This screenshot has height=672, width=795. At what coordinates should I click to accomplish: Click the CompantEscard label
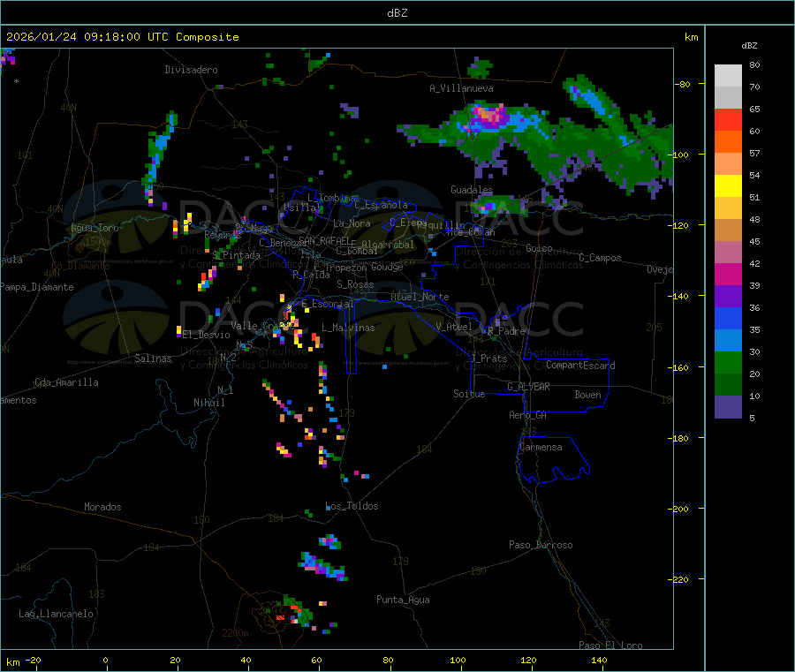pos(580,365)
